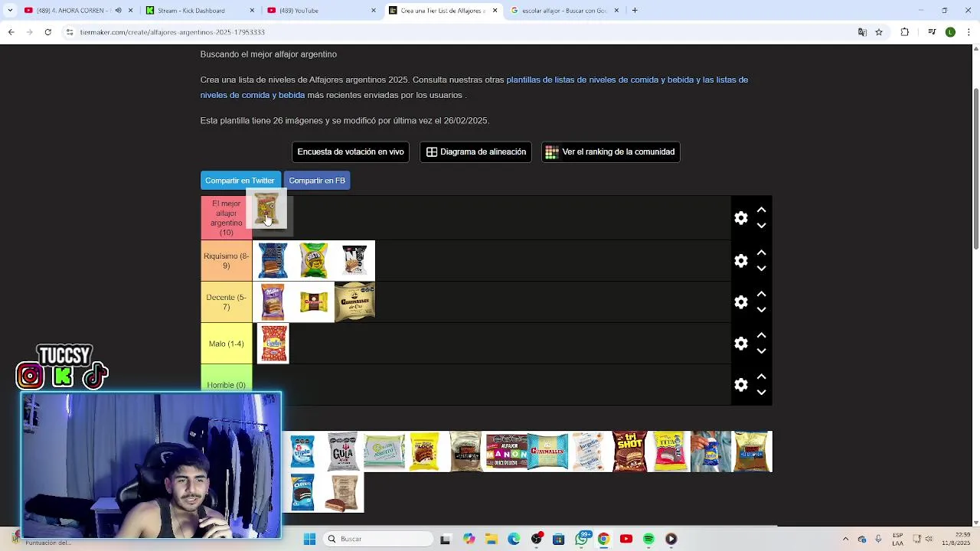This screenshot has width=980, height=551.
Task: Click 'Encuesta de votación en vivo' button
Action: click(x=351, y=152)
